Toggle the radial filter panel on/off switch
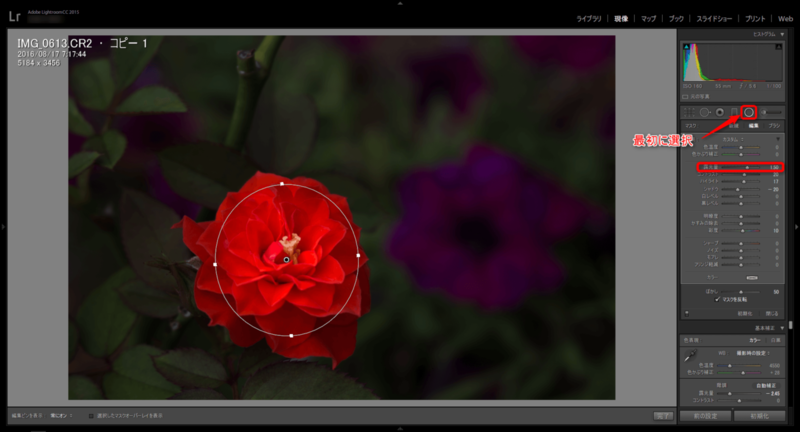Screen dimensions: 800x432 pos(687,314)
